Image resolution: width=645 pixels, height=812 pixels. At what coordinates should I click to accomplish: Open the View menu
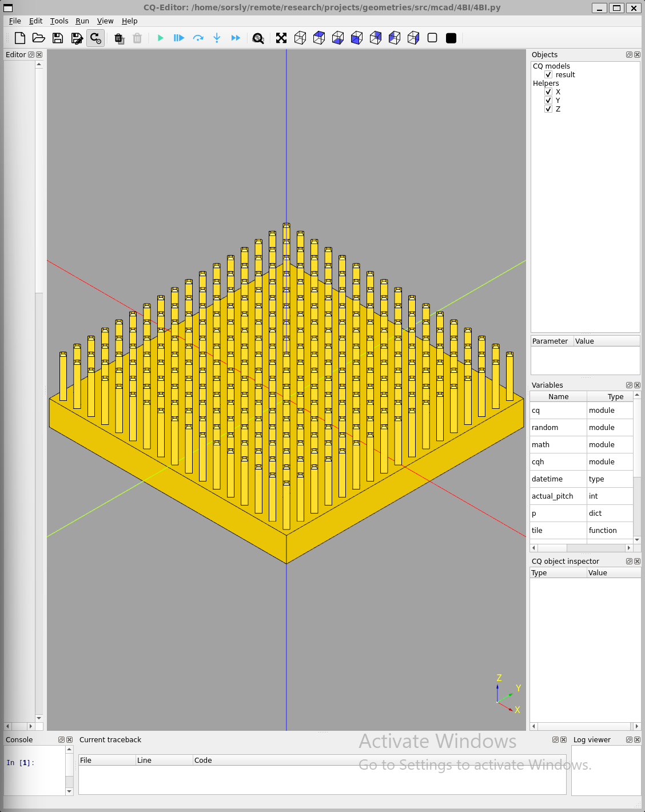(105, 21)
